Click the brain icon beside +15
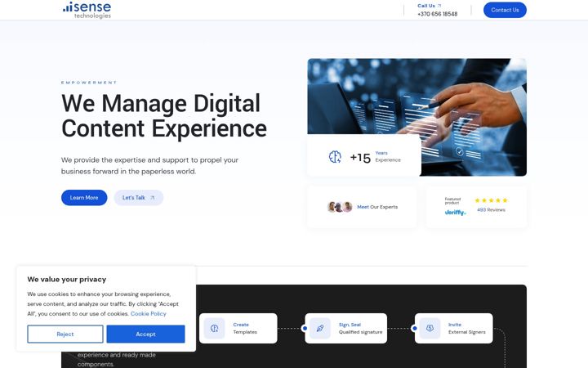This screenshot has height=368, width=588. click(x=335, y=156)
